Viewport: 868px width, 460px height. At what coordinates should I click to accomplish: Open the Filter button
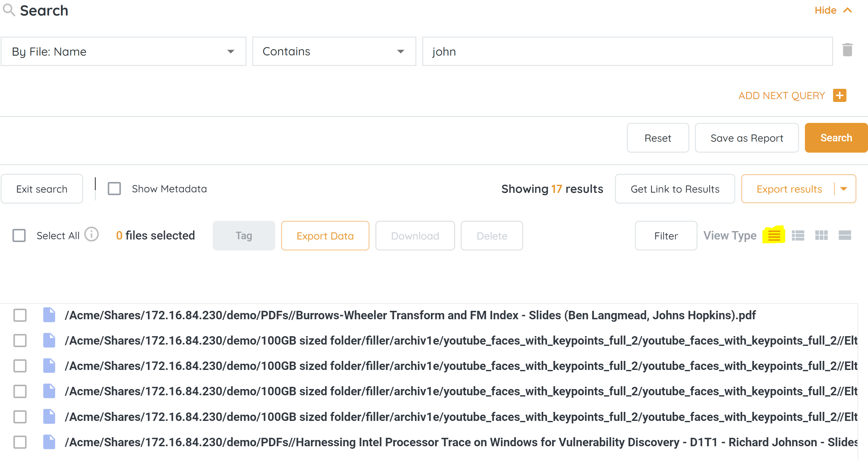[x=666, y=236]
